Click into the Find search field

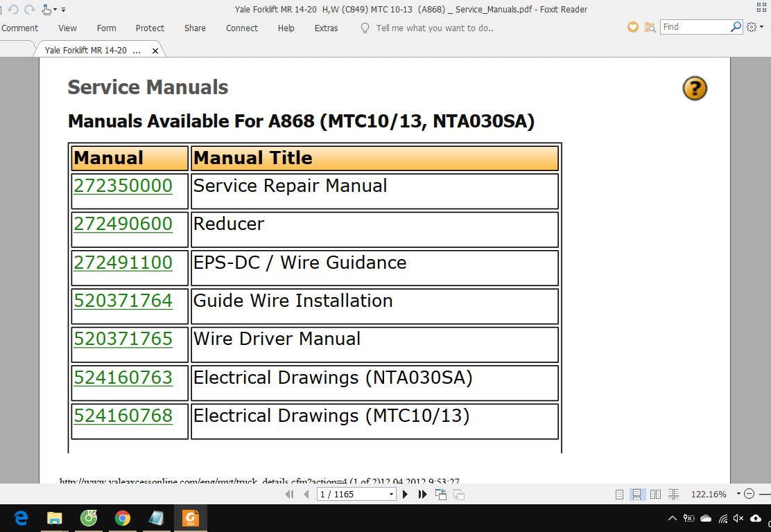[695, 27]
